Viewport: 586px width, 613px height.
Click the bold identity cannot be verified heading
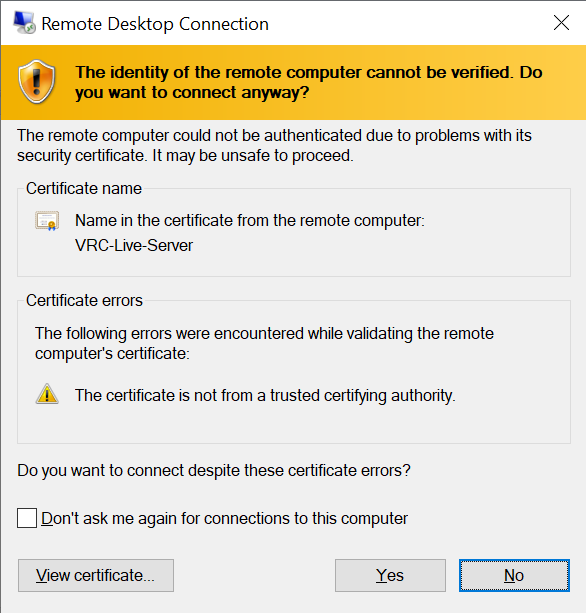coord(308,82)
